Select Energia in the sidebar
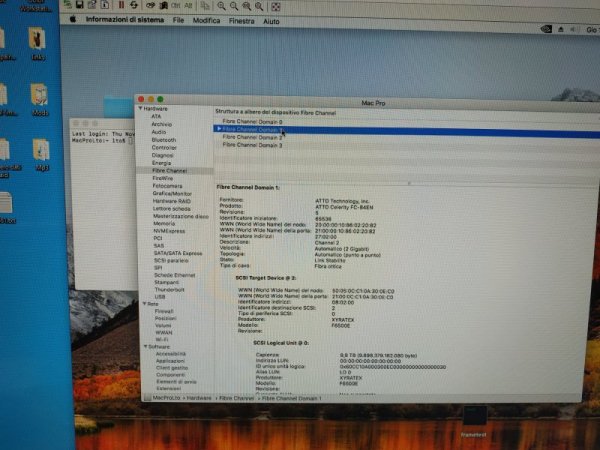Viewport: 600px width, 450px height. pos(161,163)
